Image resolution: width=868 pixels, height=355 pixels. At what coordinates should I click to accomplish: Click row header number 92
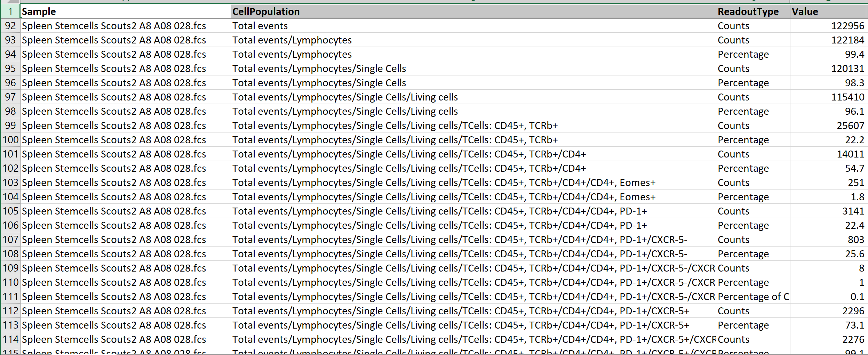pyautogui.click(x=10, y=26)
